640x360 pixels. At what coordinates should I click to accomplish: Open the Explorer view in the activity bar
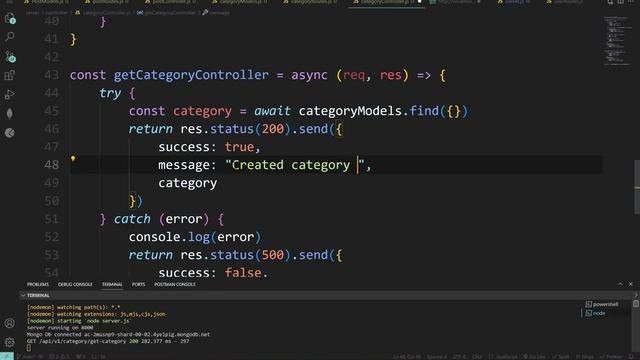click(9, 18)
